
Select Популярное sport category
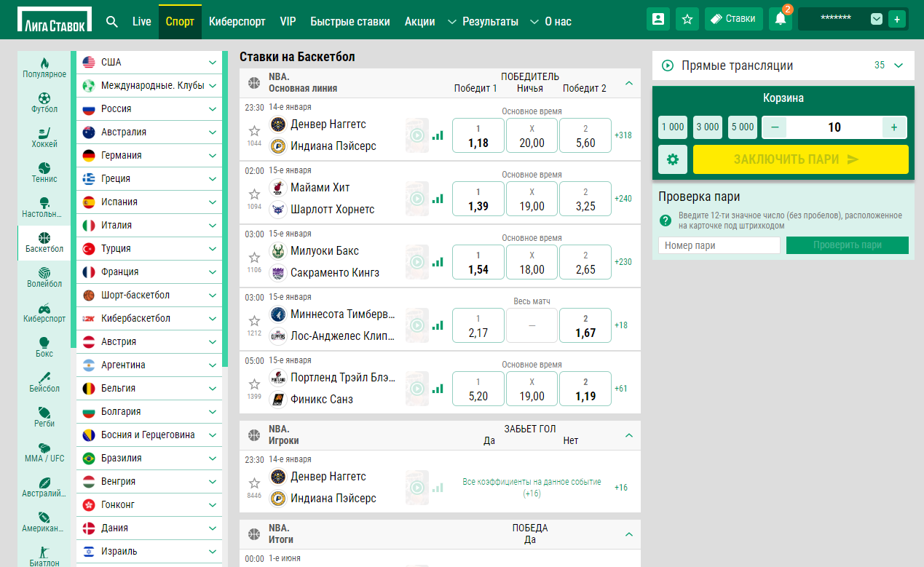tap(44, 68)
